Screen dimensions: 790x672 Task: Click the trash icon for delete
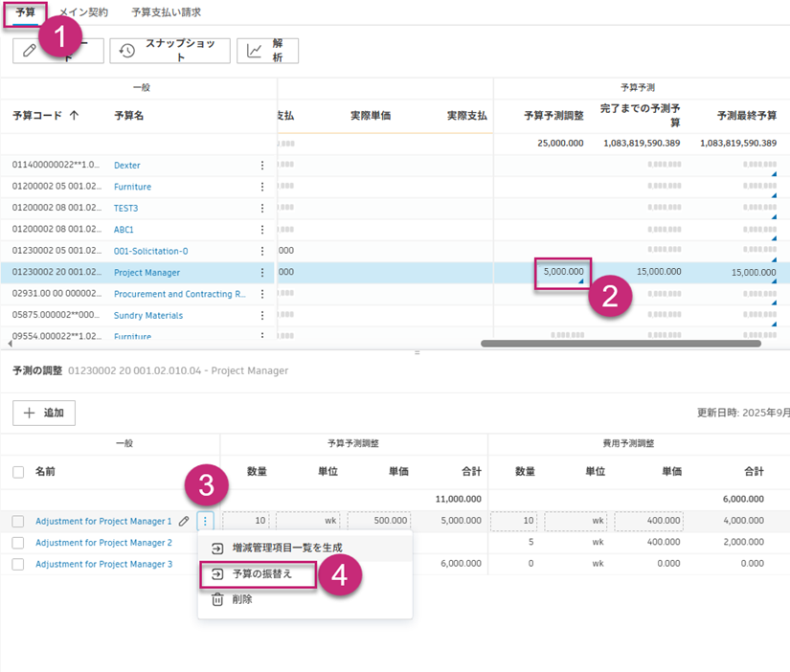(x=217, y=599)
